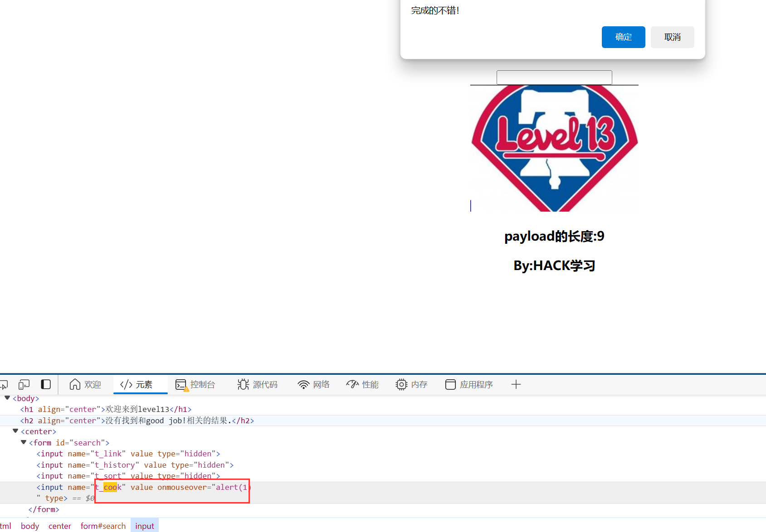
Task: Select form#search in the breadcrumb bar
Action: coord(103,526)
